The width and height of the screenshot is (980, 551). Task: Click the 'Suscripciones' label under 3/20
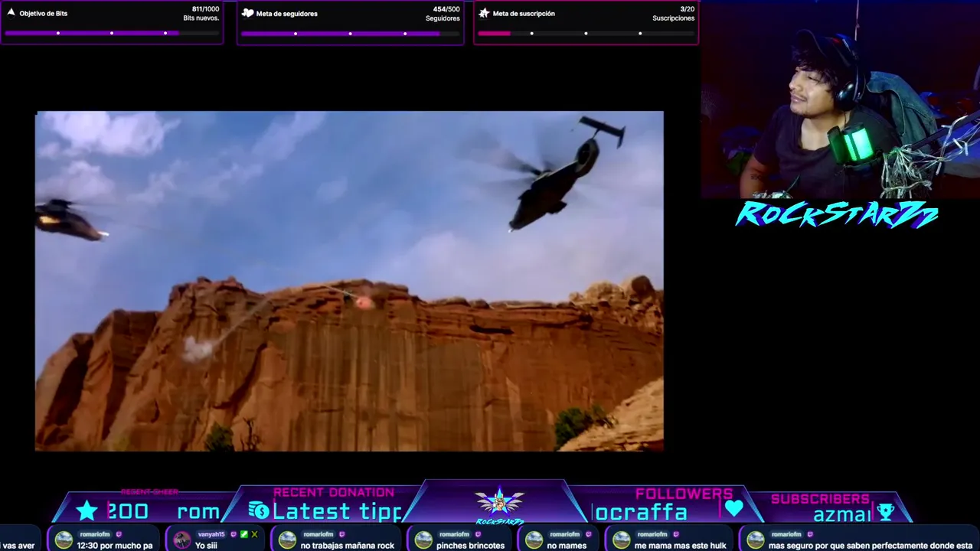674,18
